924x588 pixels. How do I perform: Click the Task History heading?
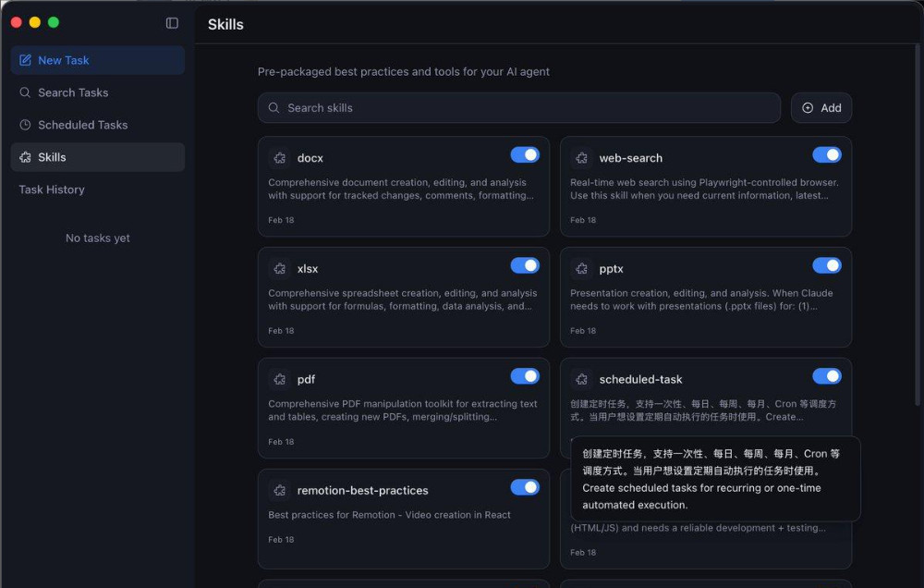pos(51,190)
